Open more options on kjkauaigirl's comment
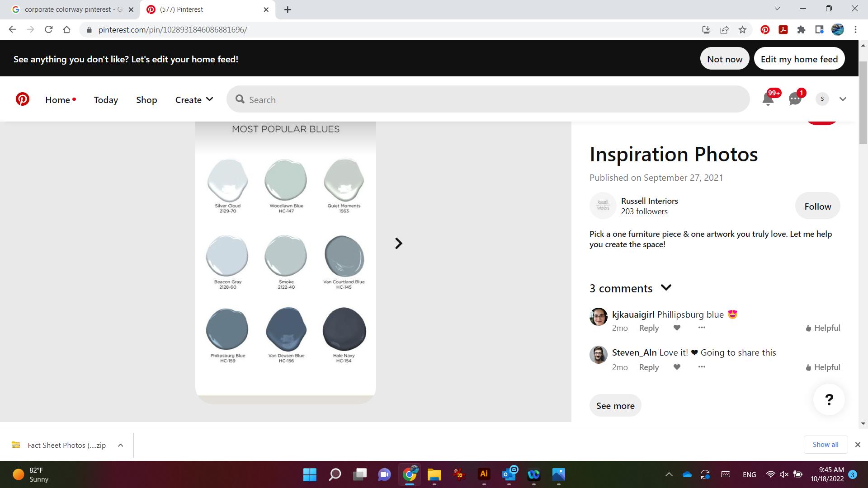Screen dimensions: 868x488 click(702, 328)
